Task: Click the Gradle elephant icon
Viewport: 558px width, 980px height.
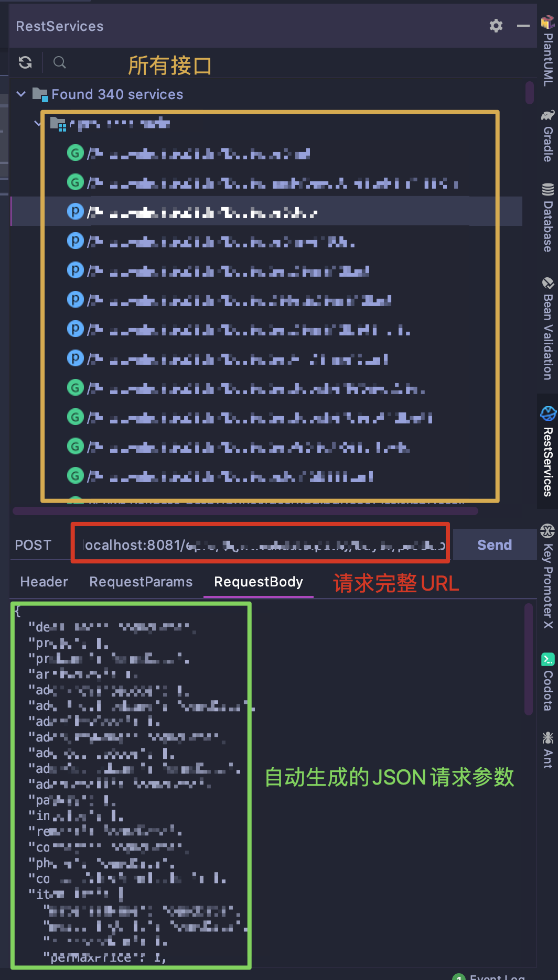Action: pyautogui.click(x=548, y=115)
